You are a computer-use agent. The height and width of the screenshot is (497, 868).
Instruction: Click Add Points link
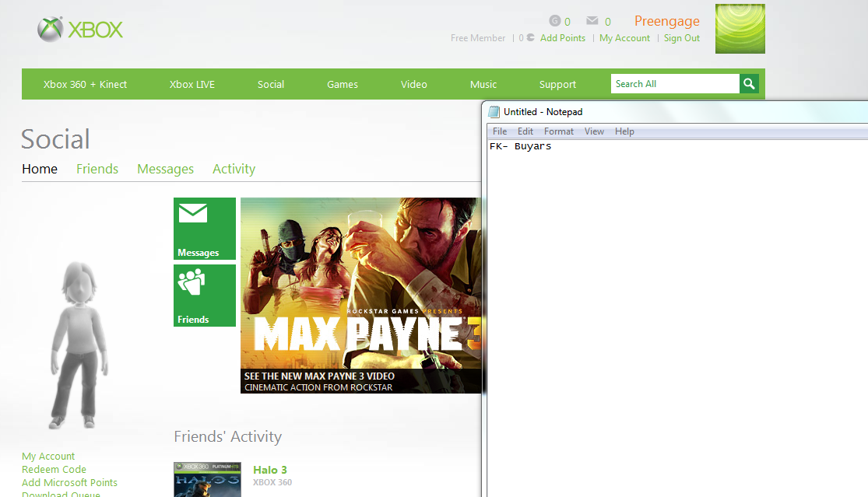click(562, 38)
